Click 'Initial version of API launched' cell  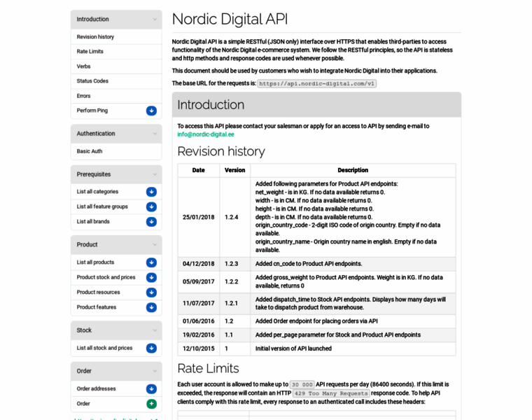[x=353, y=349]
